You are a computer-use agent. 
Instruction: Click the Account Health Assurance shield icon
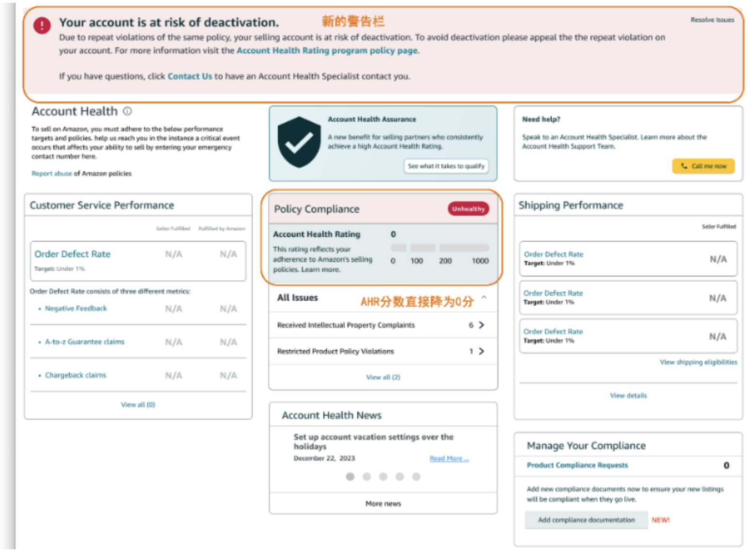[299, 142]
